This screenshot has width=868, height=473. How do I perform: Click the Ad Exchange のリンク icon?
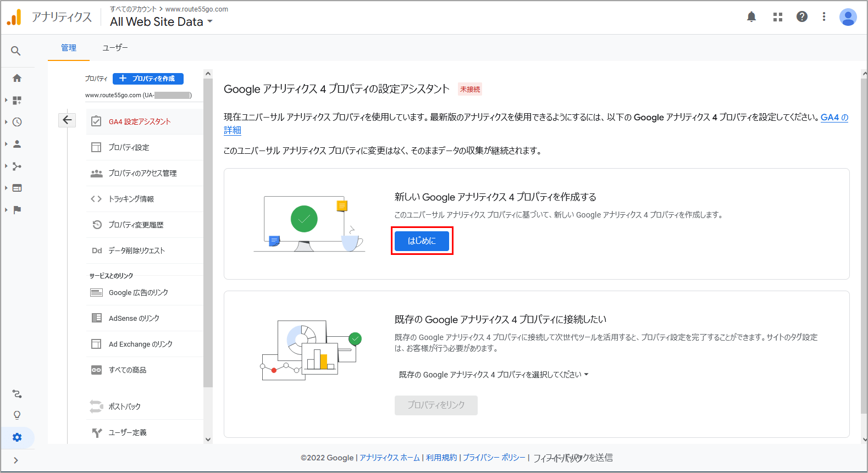coord(96,344)
